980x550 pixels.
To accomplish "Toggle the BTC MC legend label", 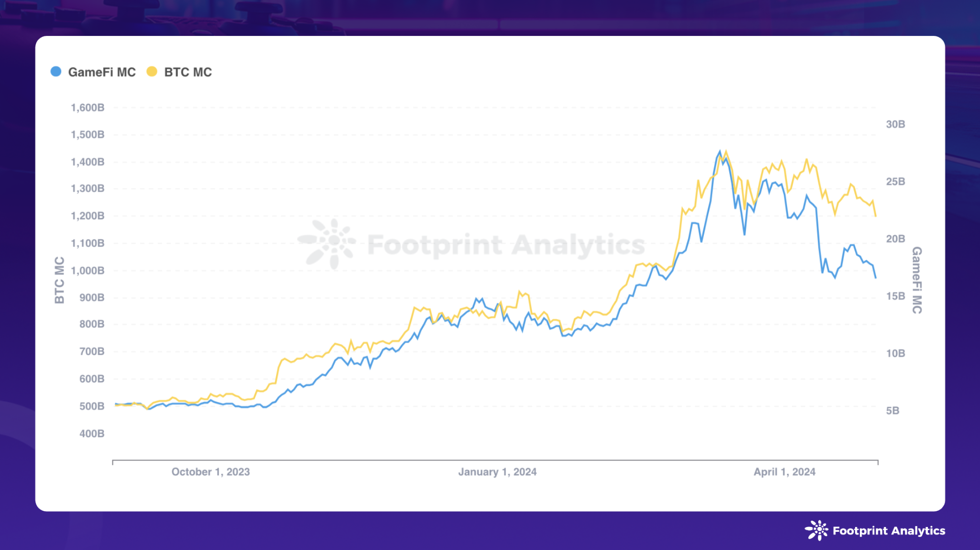I will (188, 72).
